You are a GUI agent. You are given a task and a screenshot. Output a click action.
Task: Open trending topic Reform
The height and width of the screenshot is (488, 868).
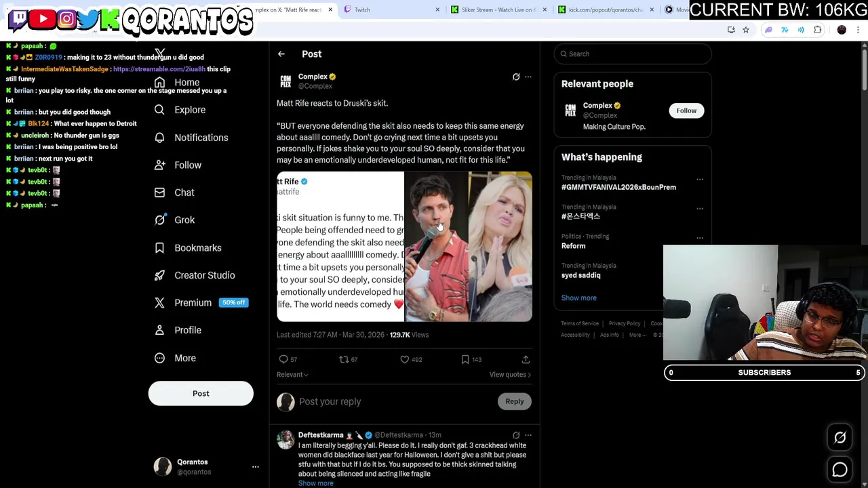[x=573, y=246]
